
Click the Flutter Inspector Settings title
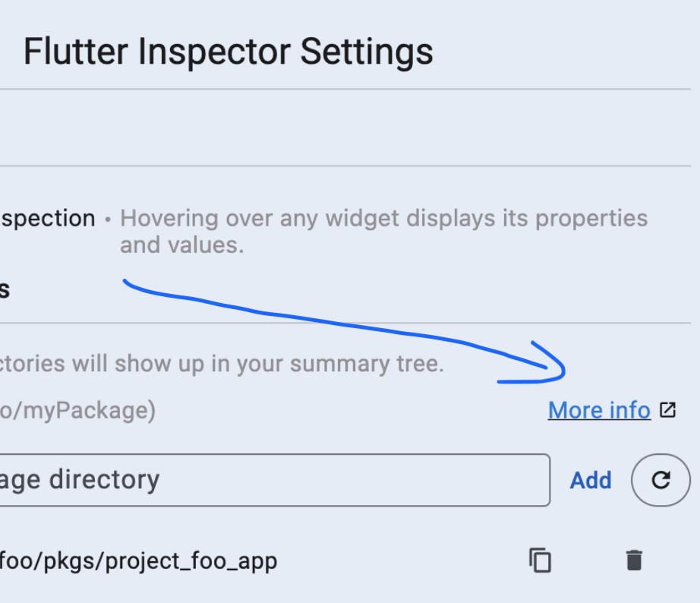coord(228,51)
